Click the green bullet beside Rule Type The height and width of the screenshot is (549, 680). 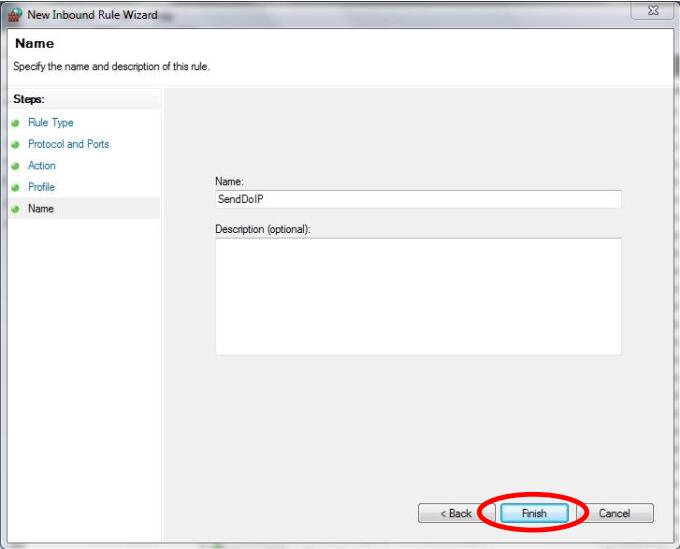click(x=16, y=123)
